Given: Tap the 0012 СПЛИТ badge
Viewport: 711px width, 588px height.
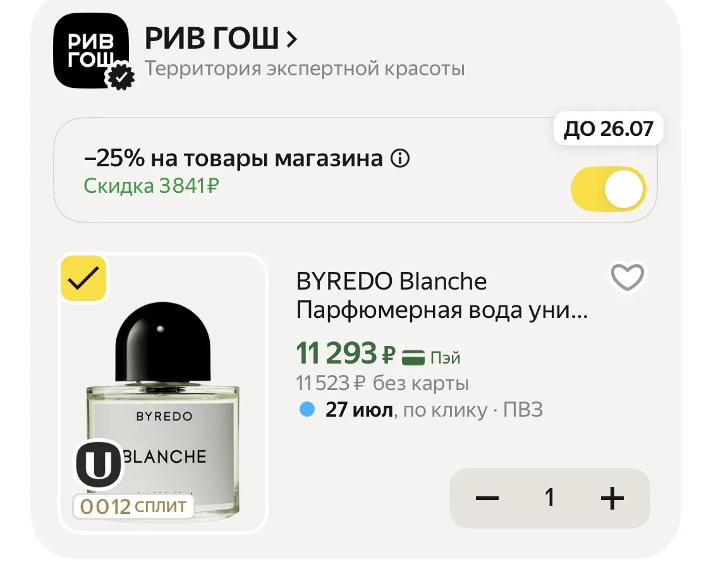Looking at the screenshot, I should pyautogui.click(x=133, y=506).
